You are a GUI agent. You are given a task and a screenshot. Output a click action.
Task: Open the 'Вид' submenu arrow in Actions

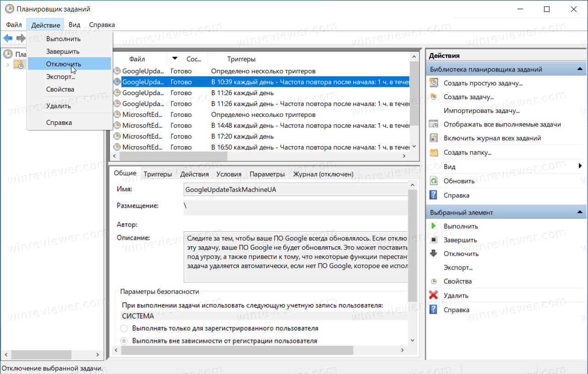580,166
